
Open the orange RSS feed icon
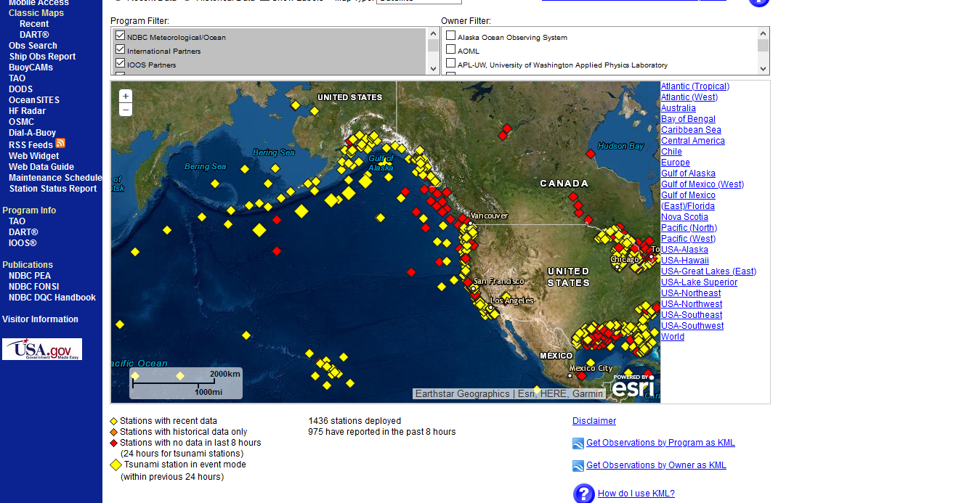pos(60,143)
